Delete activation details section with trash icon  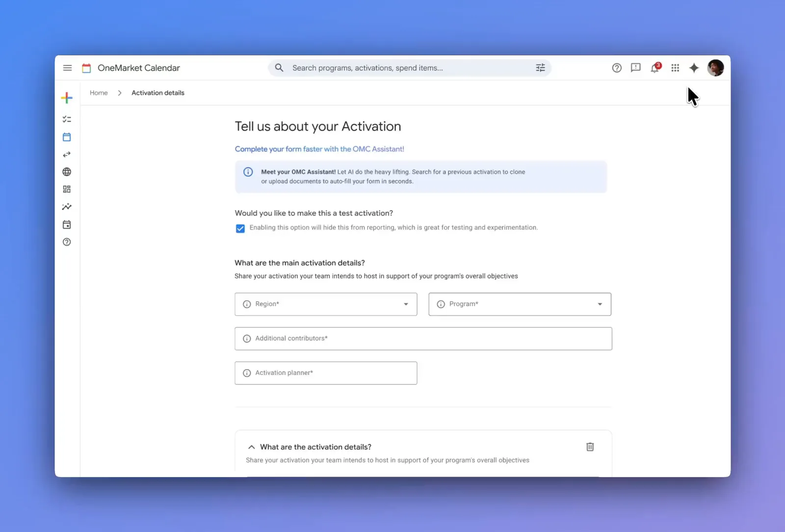[590, 447]
